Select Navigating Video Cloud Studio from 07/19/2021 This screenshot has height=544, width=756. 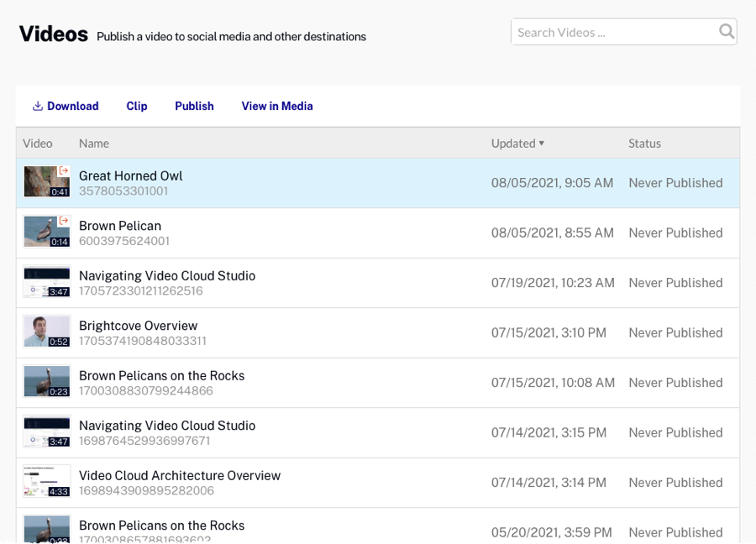[167, 275]
